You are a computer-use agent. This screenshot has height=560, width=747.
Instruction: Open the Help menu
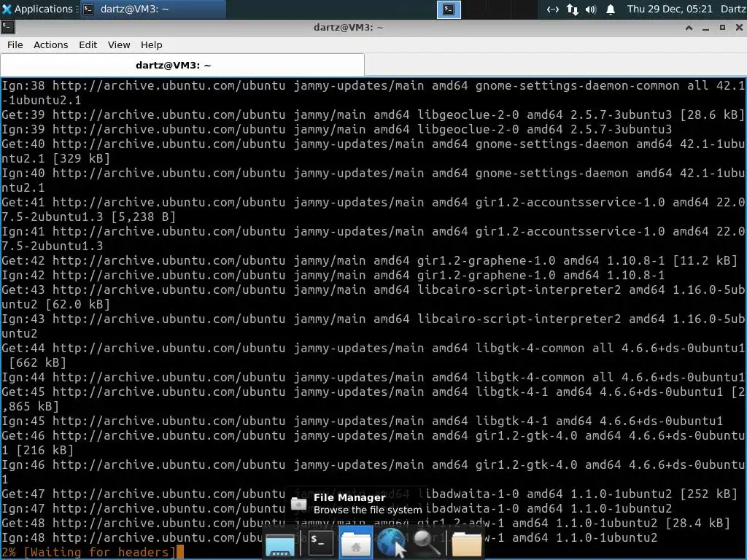[151, 44]
